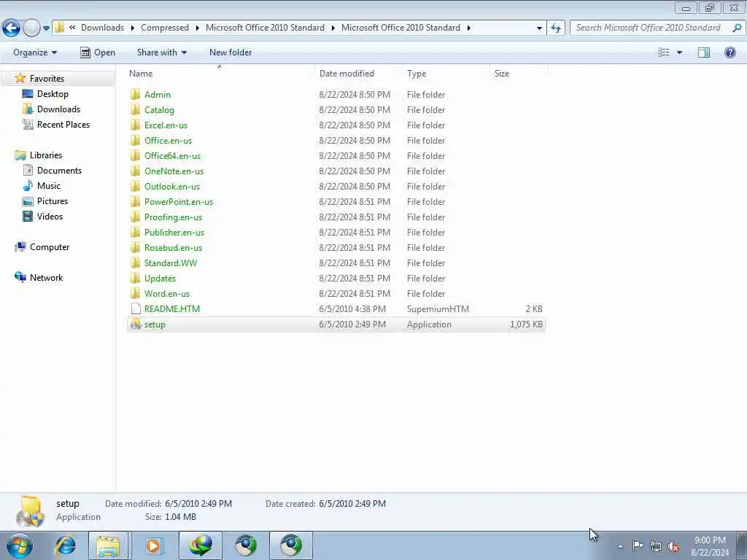Viewport: 747px width, 560px height.
Task: Click Internet Download Manager taskbar icon
Action: pyautogui.click(x=200, y=545)
